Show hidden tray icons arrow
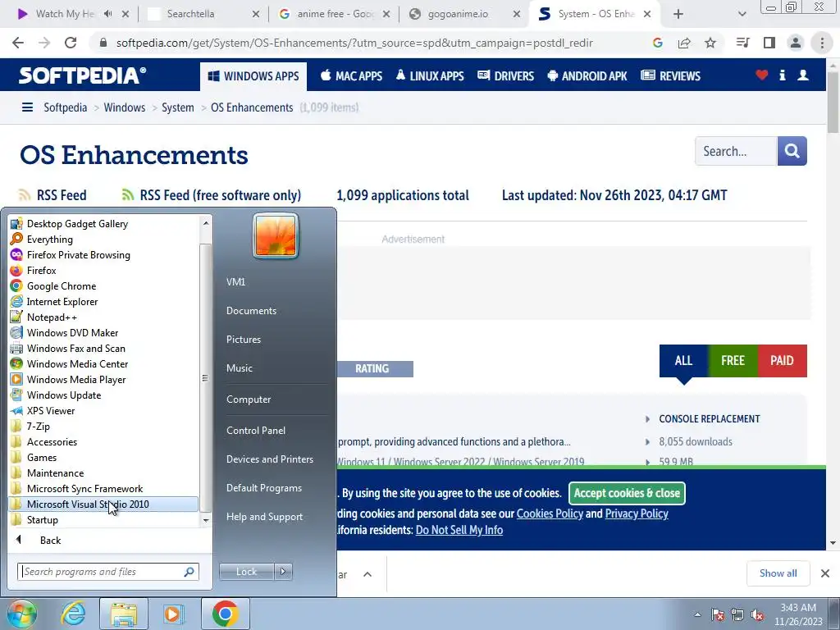 [x=697, y=614]
